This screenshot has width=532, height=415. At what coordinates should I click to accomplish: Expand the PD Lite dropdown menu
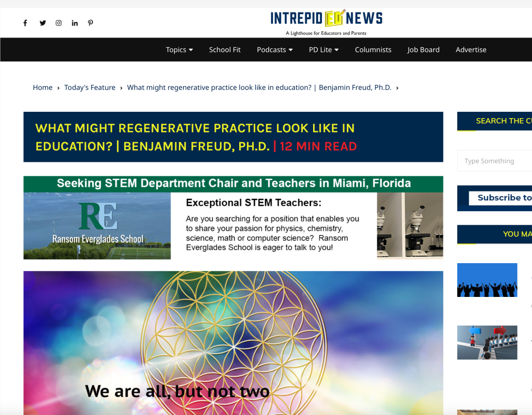[x=323, y=50]
